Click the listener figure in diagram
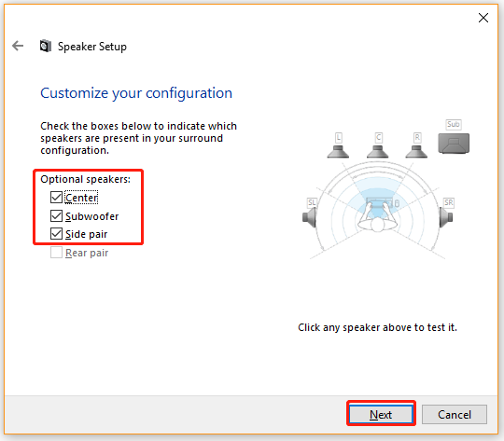This screenshot has height=441, width=504. click(378, 216)
